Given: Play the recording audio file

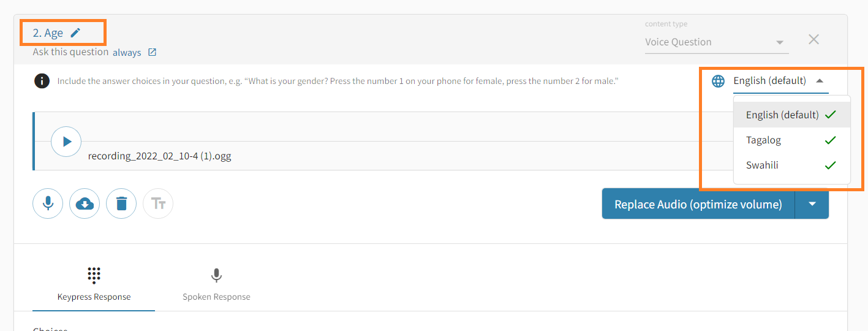Looking at the screenshot, I should point(66,142).
